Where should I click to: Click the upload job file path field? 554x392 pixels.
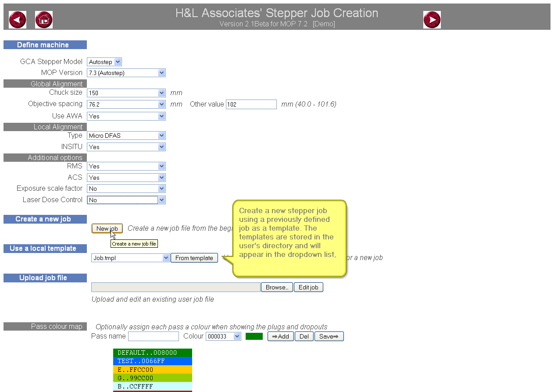click(176, 287)
